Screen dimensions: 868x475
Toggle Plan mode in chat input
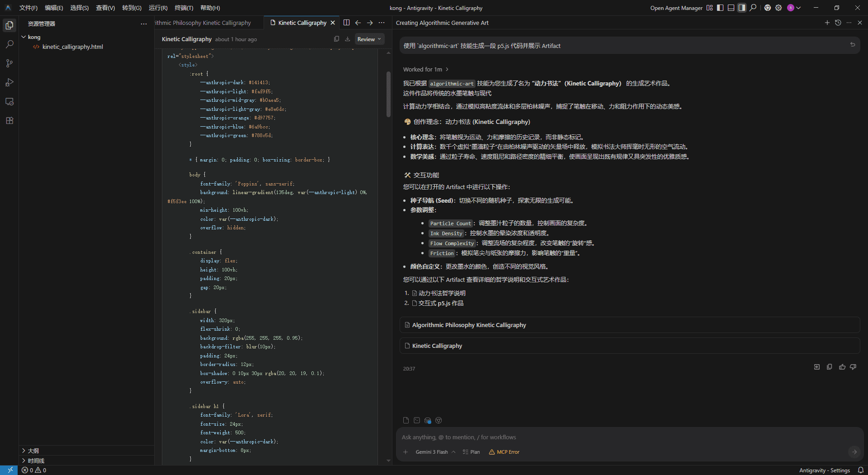click(471, 452)
